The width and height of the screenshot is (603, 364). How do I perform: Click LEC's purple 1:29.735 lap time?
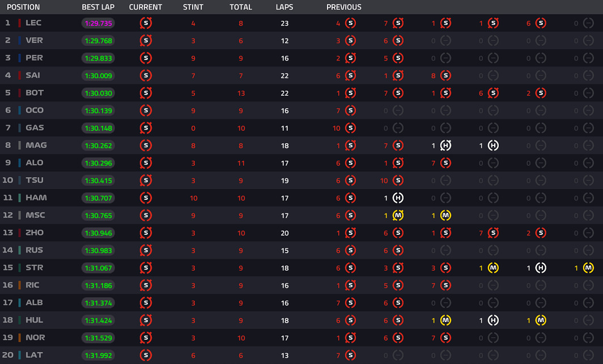pos(99,23)
